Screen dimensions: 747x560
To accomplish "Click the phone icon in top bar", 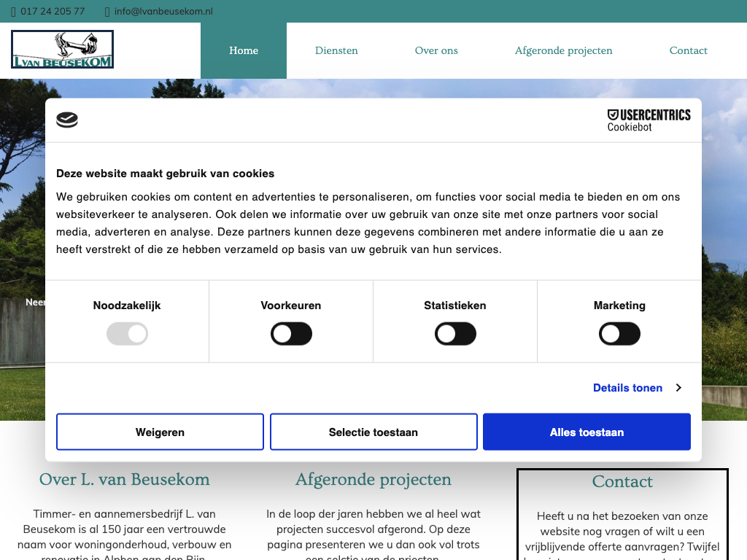I will [x=13, y=12].
